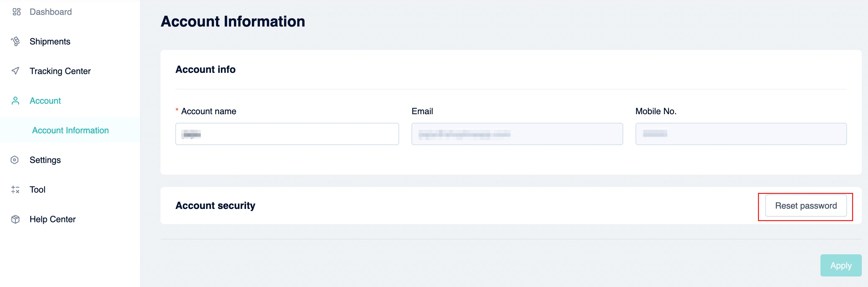Click the Settings hexagon gear icon
The width and height of the screenshot is (868, 287).
tap(15, 160)
